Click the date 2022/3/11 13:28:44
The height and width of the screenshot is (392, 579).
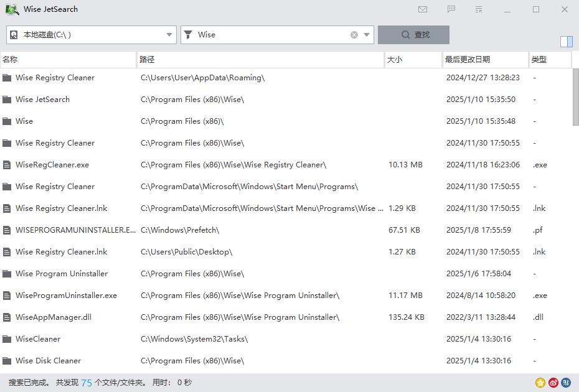[x=481, y=317]
